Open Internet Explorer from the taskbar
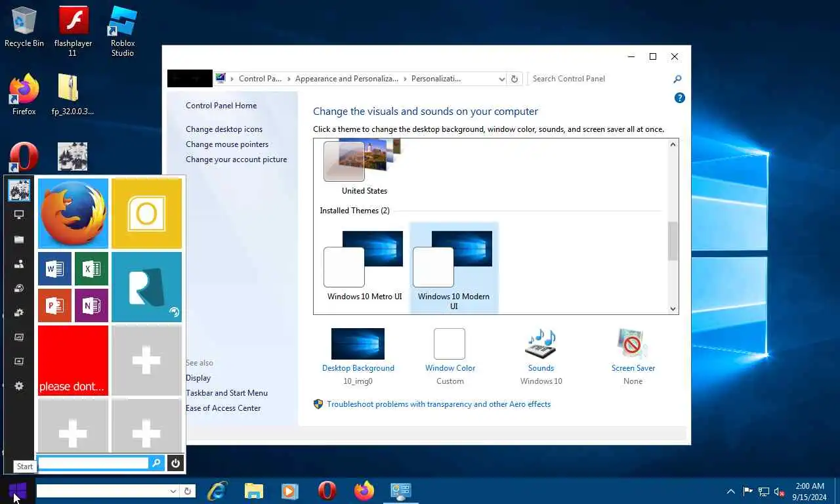840x504 pixels. pos(217,491)
